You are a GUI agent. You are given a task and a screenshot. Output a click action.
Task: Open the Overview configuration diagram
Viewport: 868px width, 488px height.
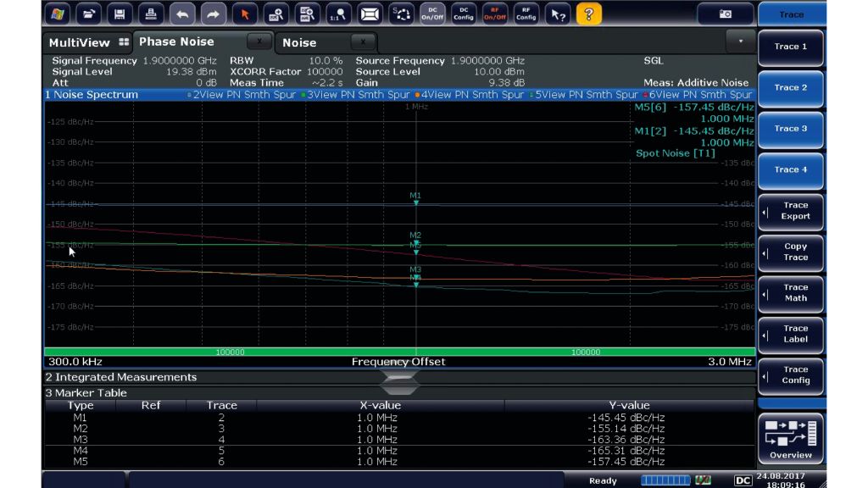click(791, 440)
